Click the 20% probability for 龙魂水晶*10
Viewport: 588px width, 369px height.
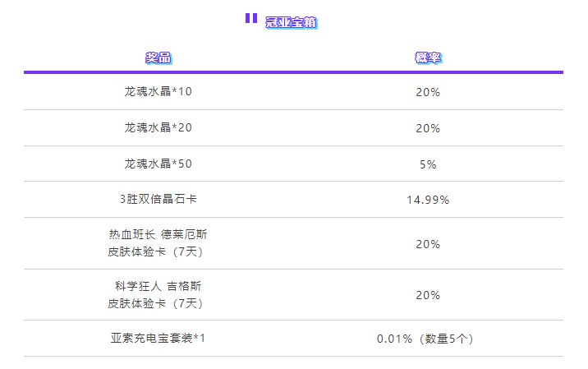click(x=428, y=92)
